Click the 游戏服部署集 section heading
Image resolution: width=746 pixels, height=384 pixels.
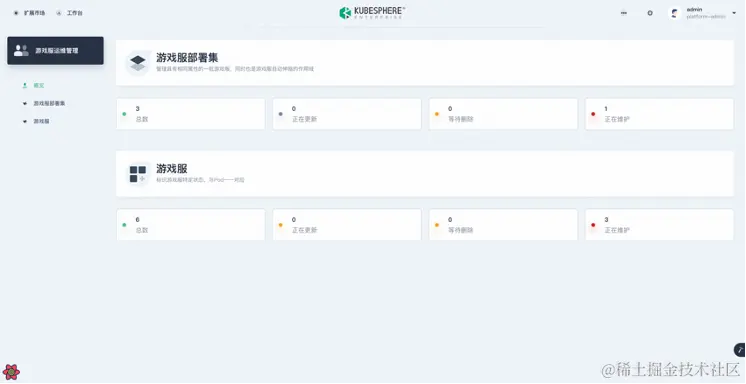[187, 58]
